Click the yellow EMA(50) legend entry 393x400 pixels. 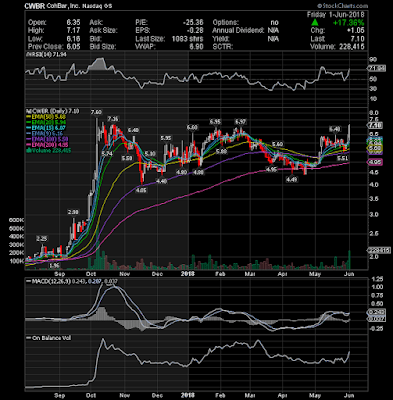point(46,117)
